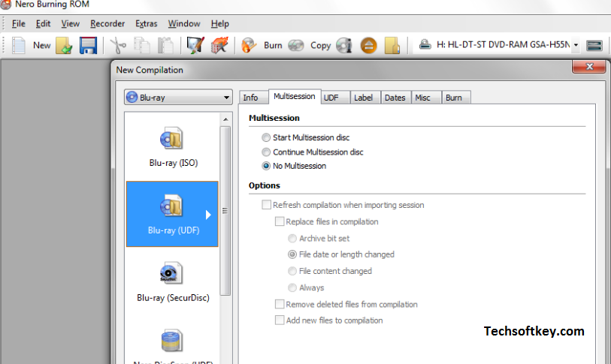Viewport: 611px width, 364px height.
Task: Close the New Compilation dialog
Action: click(589, 67)
